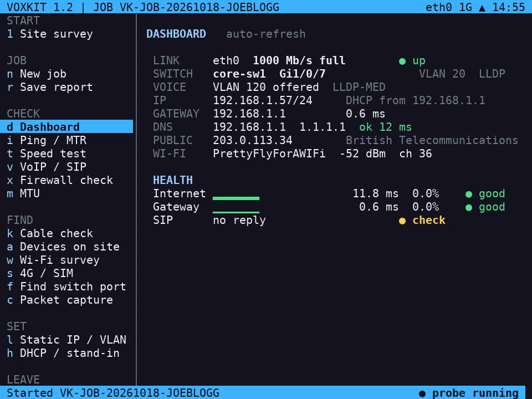This screenshot has height=399, width=532.
Task: Click the green link up status dot
Action: click(x=402, y=62)
